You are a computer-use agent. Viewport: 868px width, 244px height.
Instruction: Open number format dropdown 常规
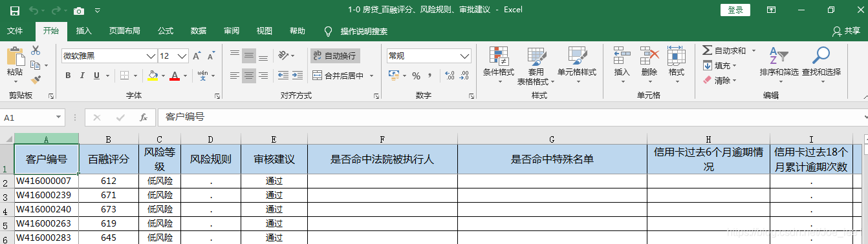pos(465,56)
